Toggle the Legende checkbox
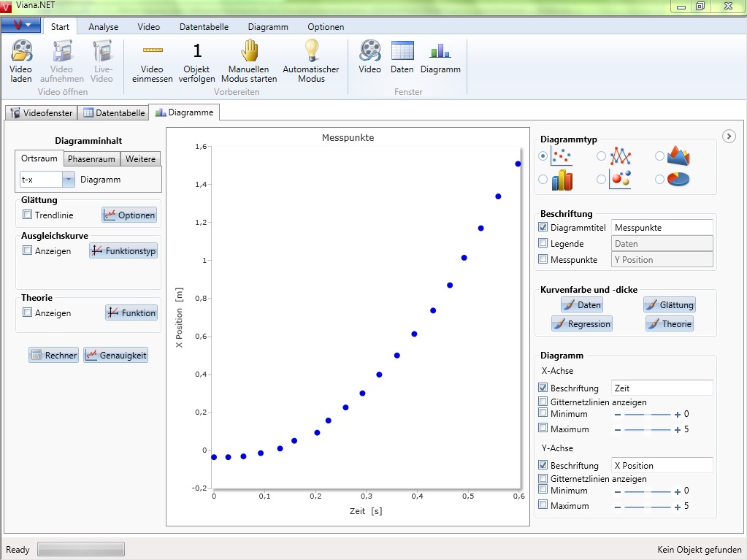 point(543,244)
